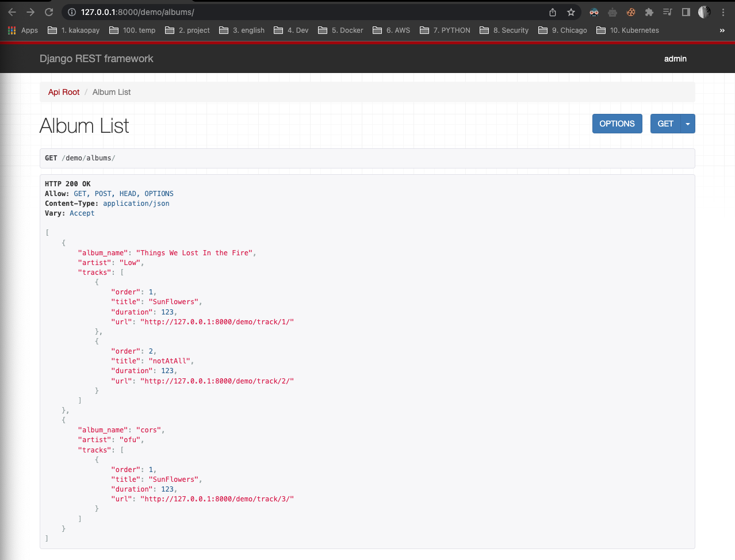Go to Api Root breadcrumb

[64, 92]
